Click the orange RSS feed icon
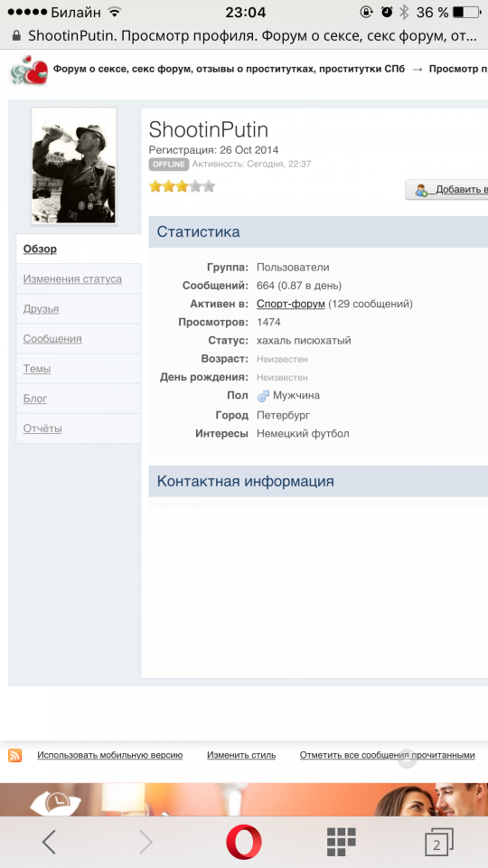The image size is (488, 868). tap(15, 755)
